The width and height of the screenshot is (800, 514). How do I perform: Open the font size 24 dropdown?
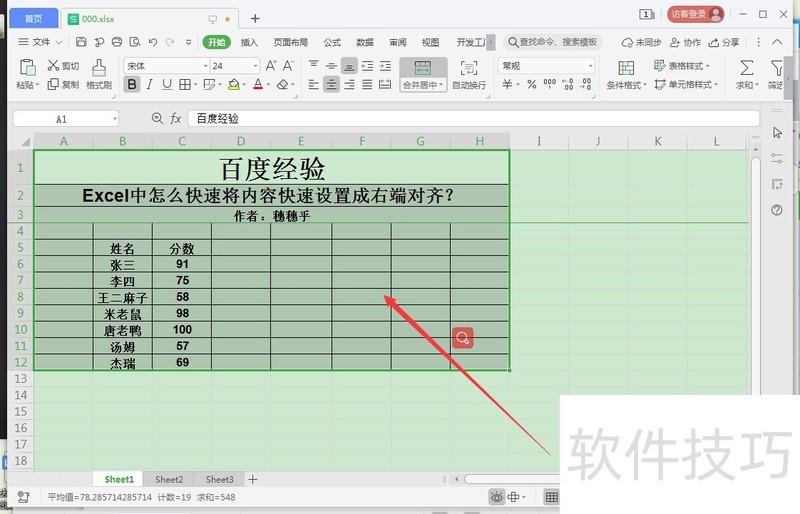pyautogui.click(x=255, y=66)
